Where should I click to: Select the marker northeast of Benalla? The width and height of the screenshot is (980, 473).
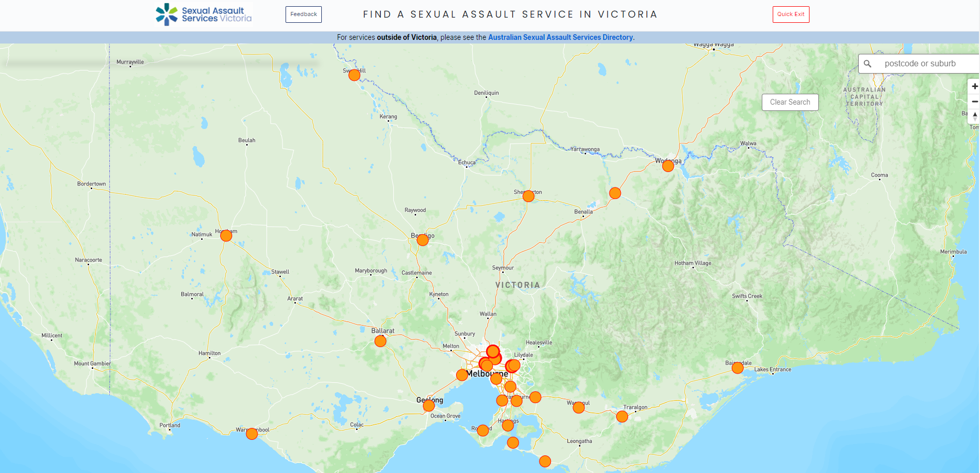[x=615, y=193]
